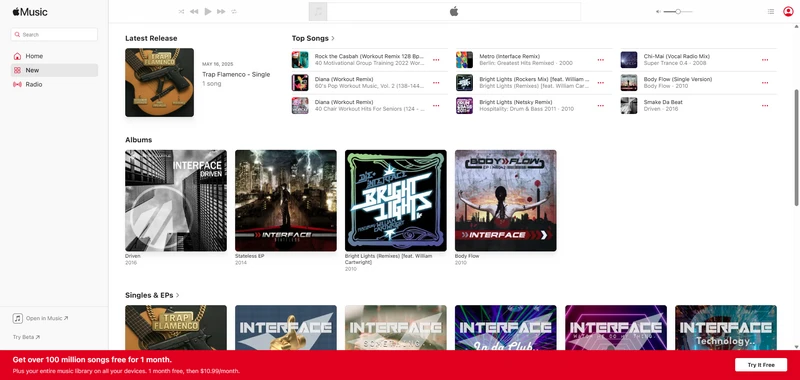
Task: Open more options for Chi-Mai (Vocal Radio Mix)
Action: [765, 60]
